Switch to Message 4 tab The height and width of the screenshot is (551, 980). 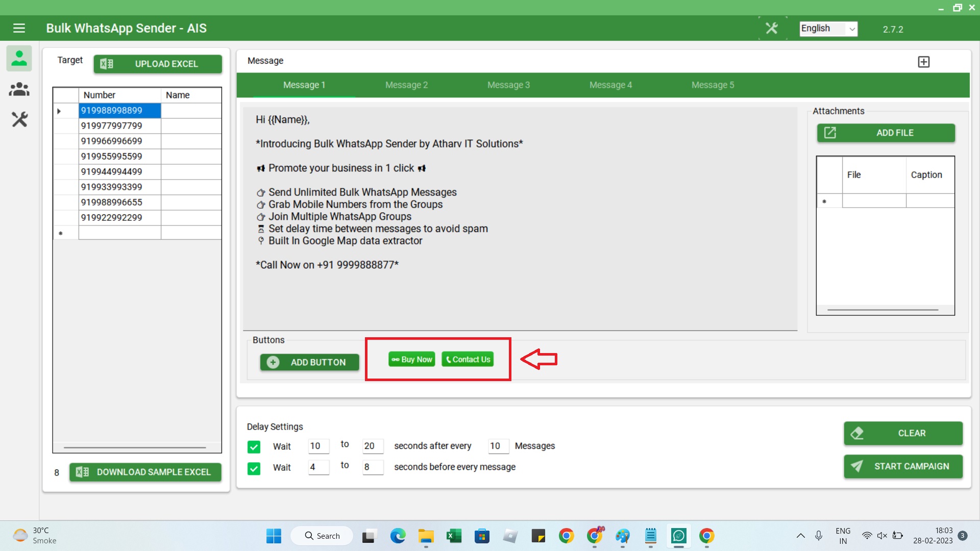point(610,85)
